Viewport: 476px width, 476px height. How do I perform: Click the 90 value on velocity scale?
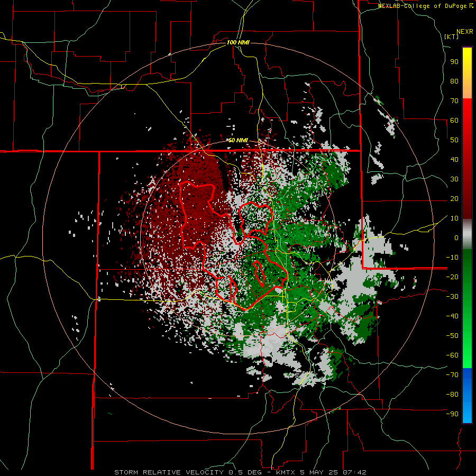coord(454,62)
